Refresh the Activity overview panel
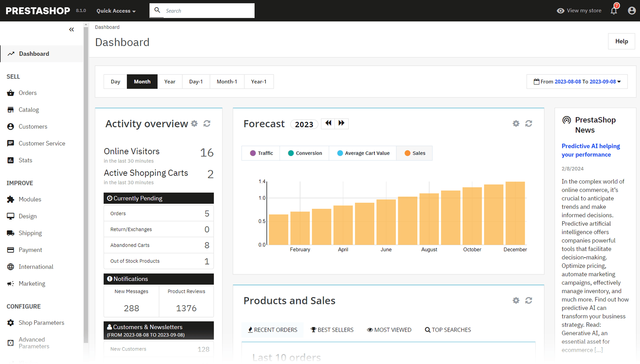This screenshot has height=364, width=640. [x=207, y=124]
